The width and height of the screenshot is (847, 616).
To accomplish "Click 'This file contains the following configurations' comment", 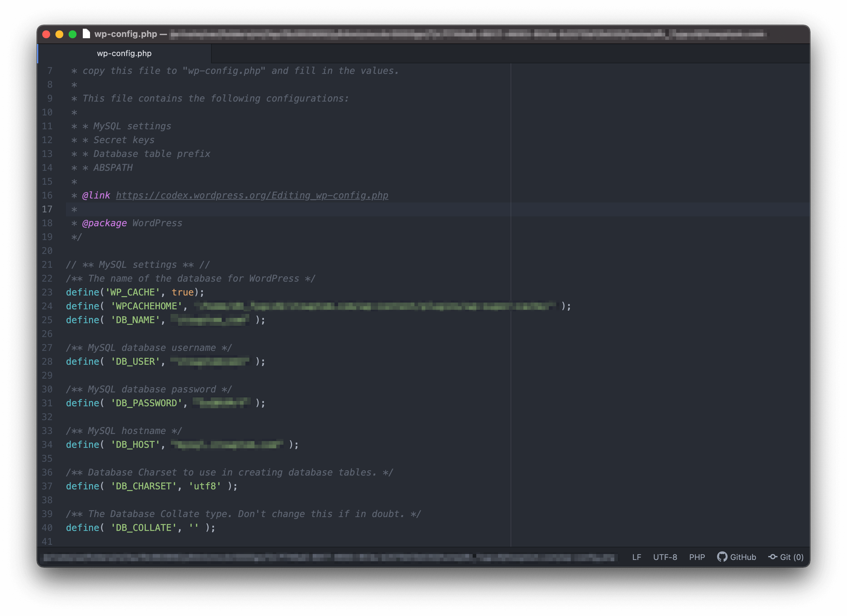I will (215, 98).
